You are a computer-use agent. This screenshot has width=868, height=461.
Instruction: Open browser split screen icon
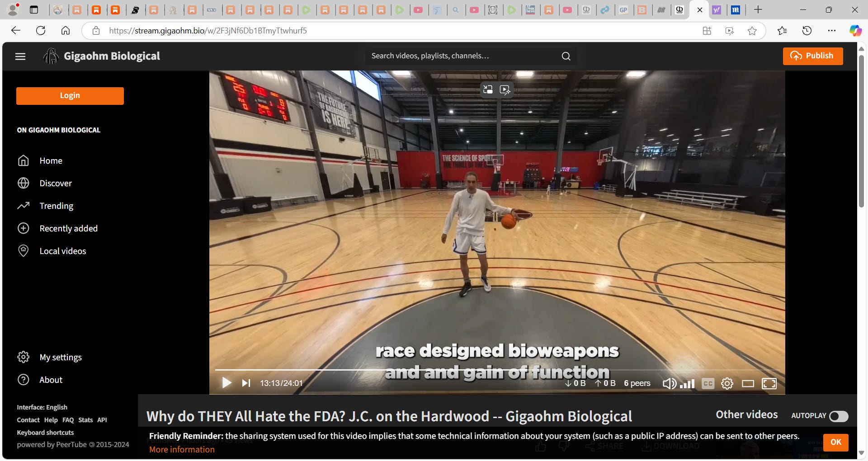pyautogui.click(x=707, y=31)
